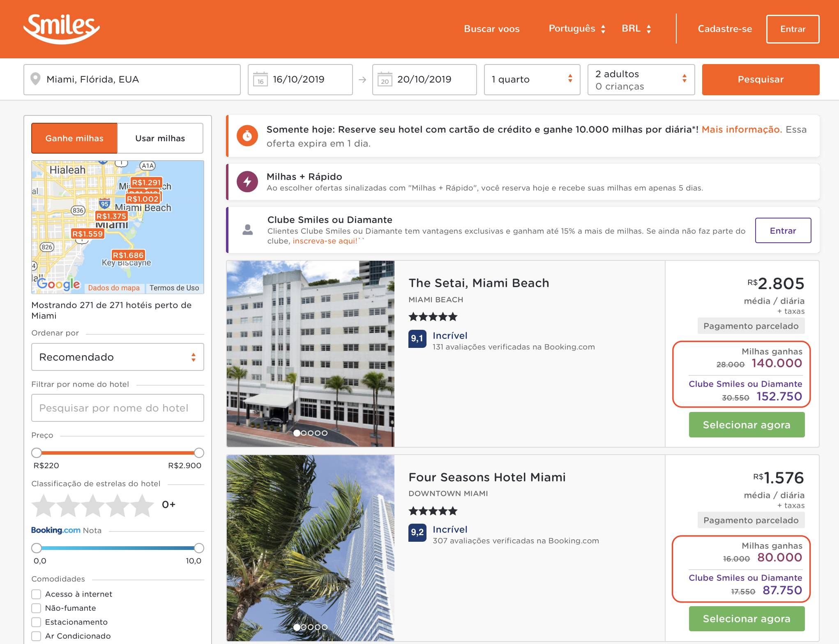Click the orange Pesquisar button
The width and height of the screenshot is (839, 644).
[x=761, y=79]
